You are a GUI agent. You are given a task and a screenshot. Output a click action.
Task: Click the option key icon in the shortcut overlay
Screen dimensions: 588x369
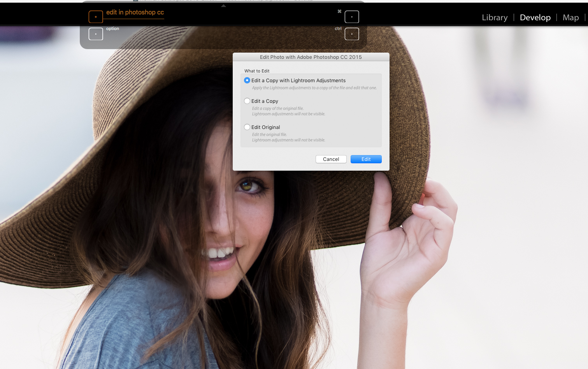tap(96, 34)
